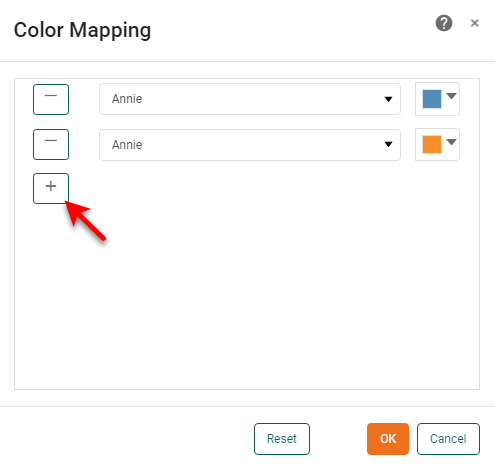The image size is (495, 470).
Task: Click the Cancel button
Action: tap(448, 439)
